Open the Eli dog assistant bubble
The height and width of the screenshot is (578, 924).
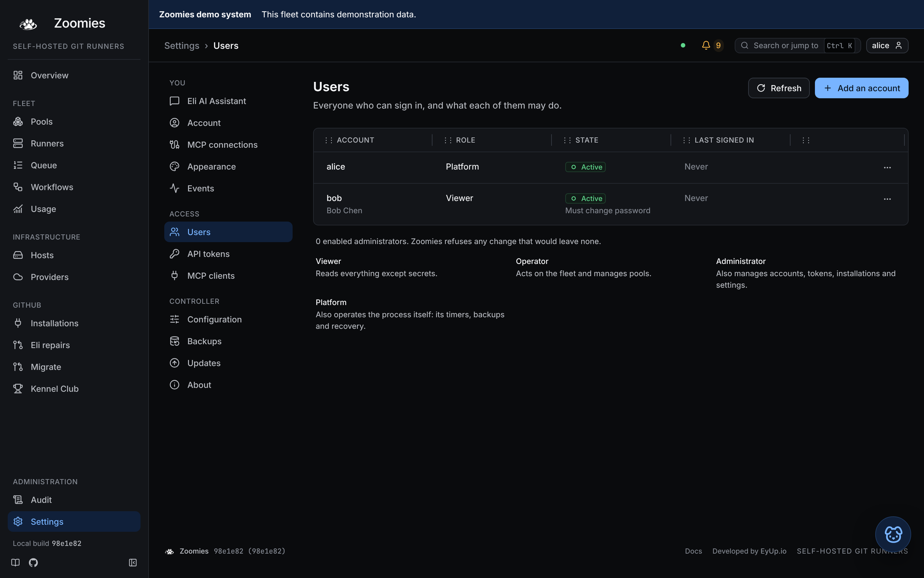[x=893, y=534]
